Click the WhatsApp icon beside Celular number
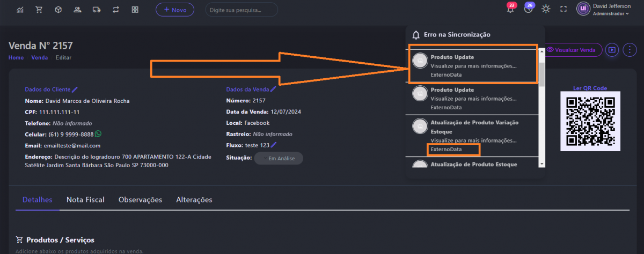This screenshot has width=644, height=254. click(98, 134)
